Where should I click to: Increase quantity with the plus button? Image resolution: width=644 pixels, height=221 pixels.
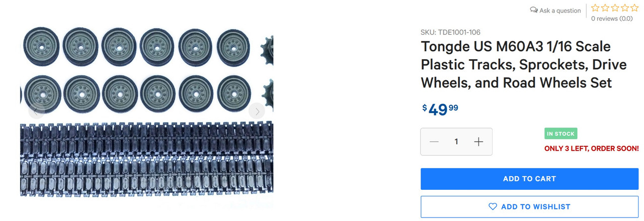coord(478,142)
